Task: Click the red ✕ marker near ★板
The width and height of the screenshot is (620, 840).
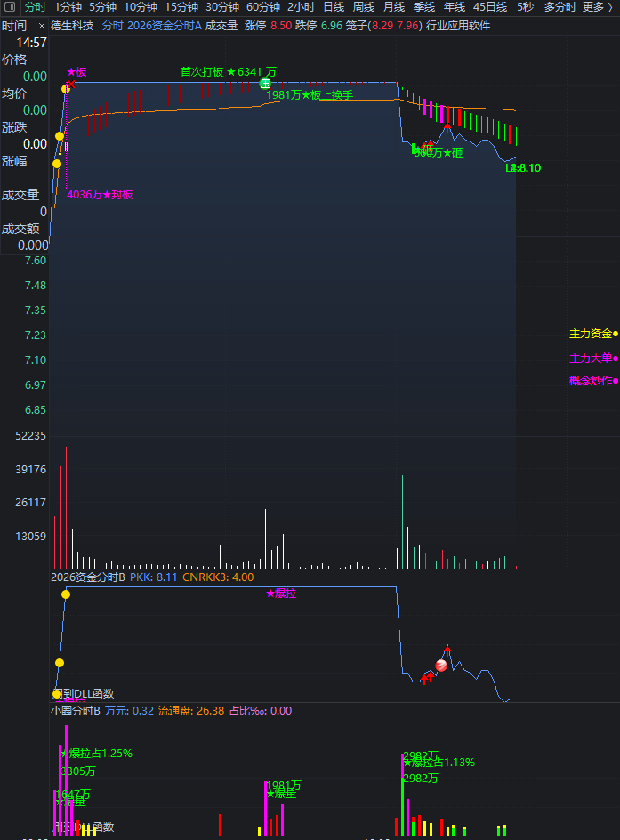Action: coord(71,85)
